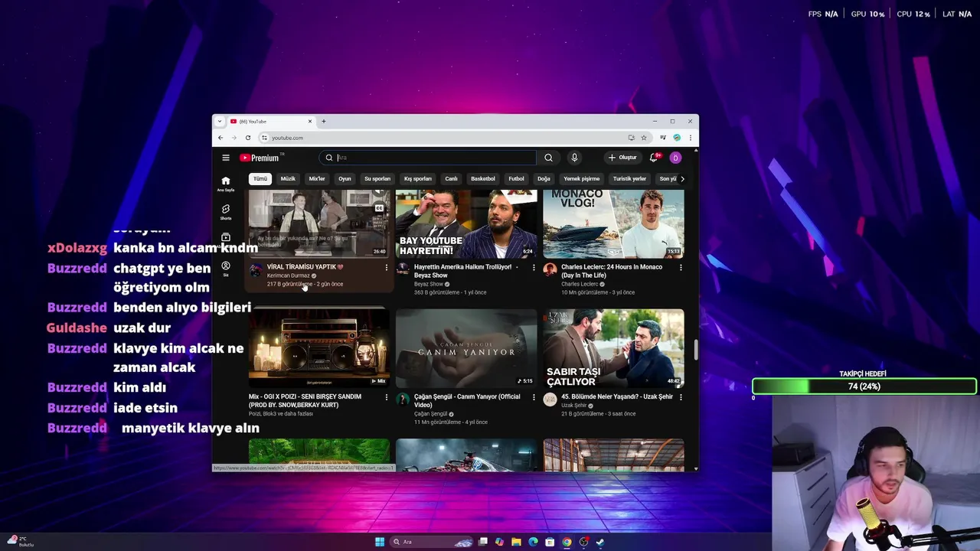Select the Mix'ler filter chip
The height and width of the screenshot is (551, 980).
[x=317, y=179]
